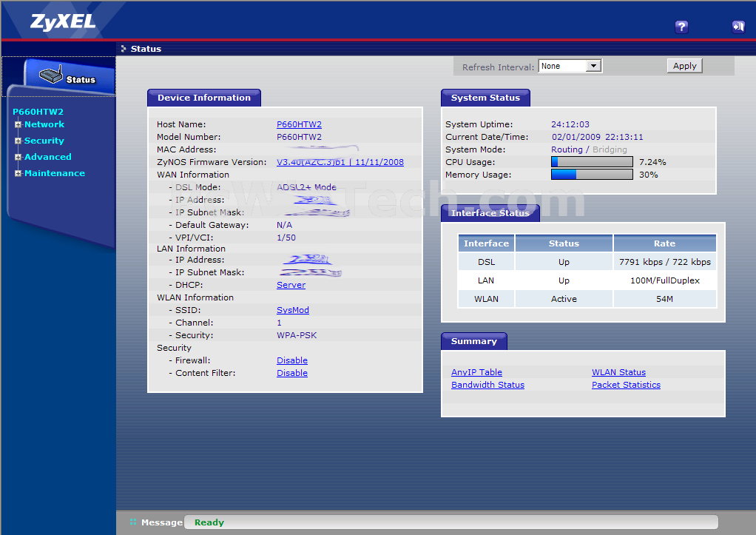
Task: Click the Ready message field
Action: click(450, 522)
